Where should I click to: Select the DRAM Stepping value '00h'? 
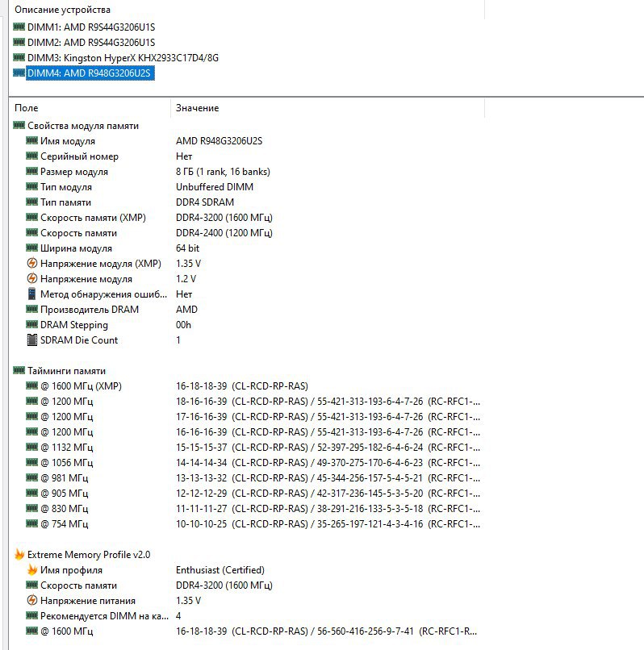(183, 325)
